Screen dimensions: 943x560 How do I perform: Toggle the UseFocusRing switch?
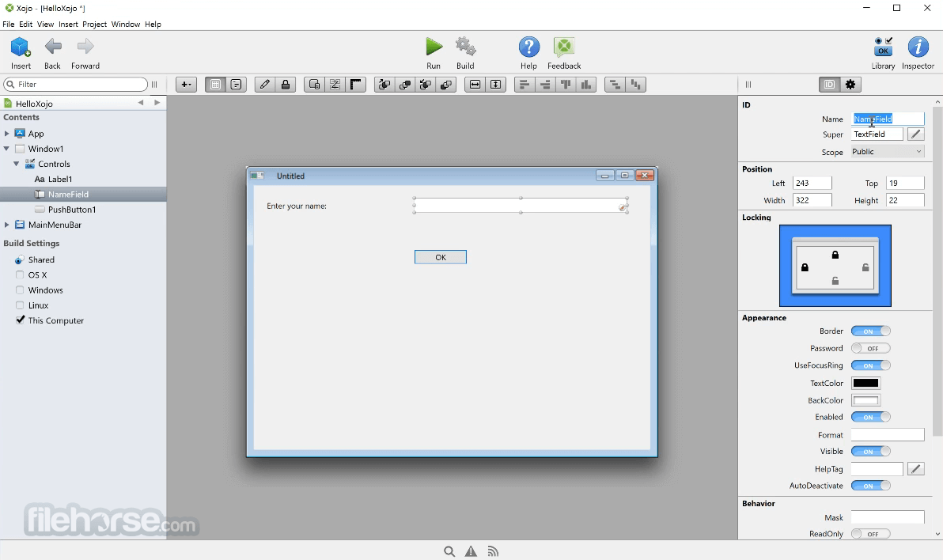871,365
